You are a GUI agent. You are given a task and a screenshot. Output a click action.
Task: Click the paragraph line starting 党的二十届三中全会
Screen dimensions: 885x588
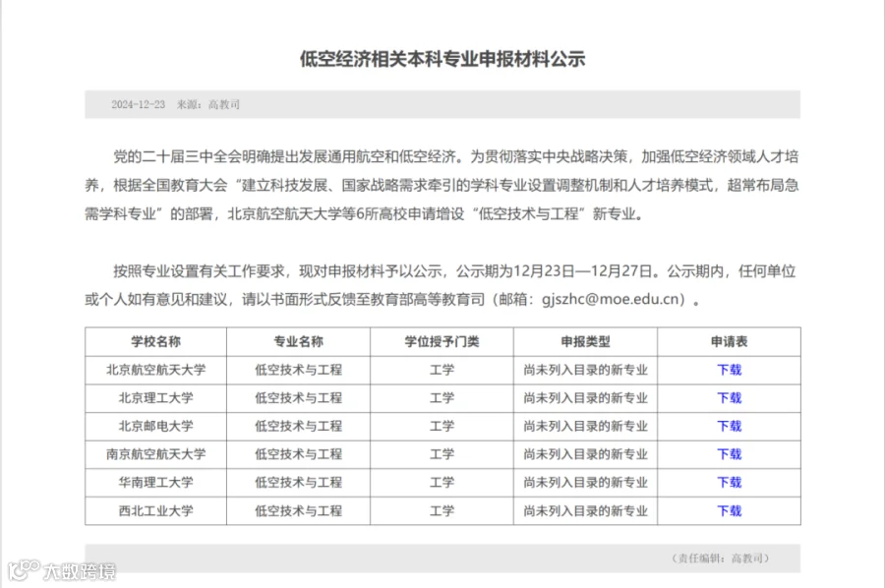(x=456, y=157)
